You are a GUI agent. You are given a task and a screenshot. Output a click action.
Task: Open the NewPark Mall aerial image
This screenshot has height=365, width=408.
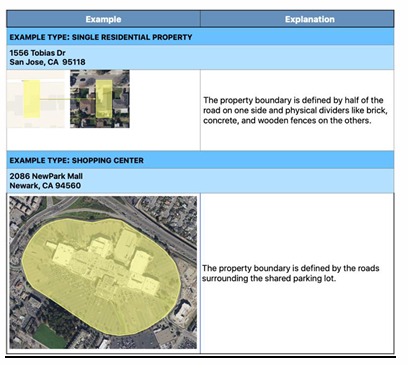pos(103,272)
